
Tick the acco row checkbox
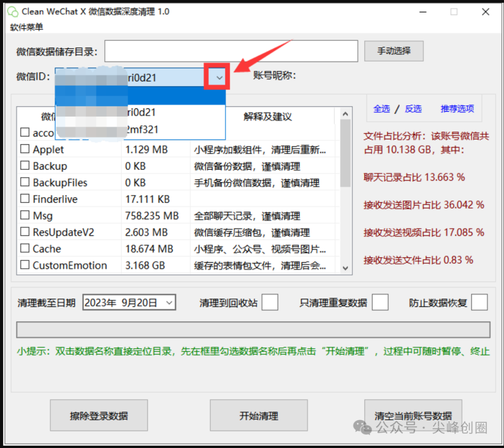(25, 132)
